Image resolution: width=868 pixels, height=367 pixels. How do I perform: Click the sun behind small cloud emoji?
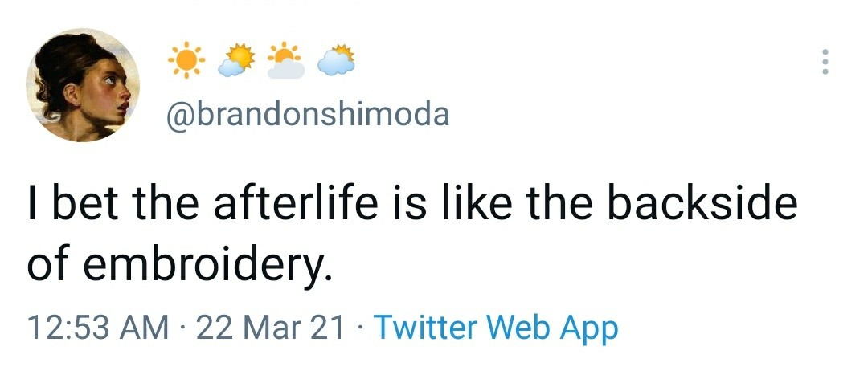(x=236, y=59)
